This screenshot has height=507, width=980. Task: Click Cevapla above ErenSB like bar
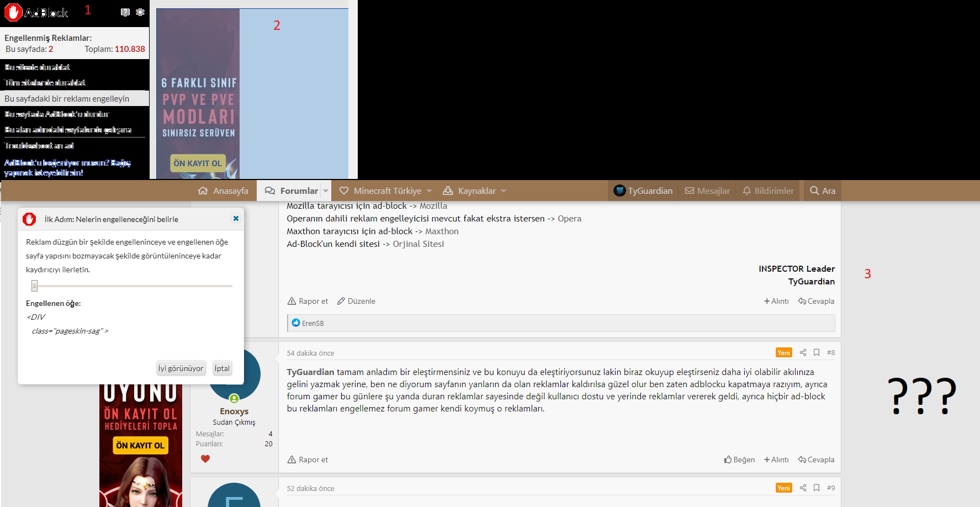point(816,301)
